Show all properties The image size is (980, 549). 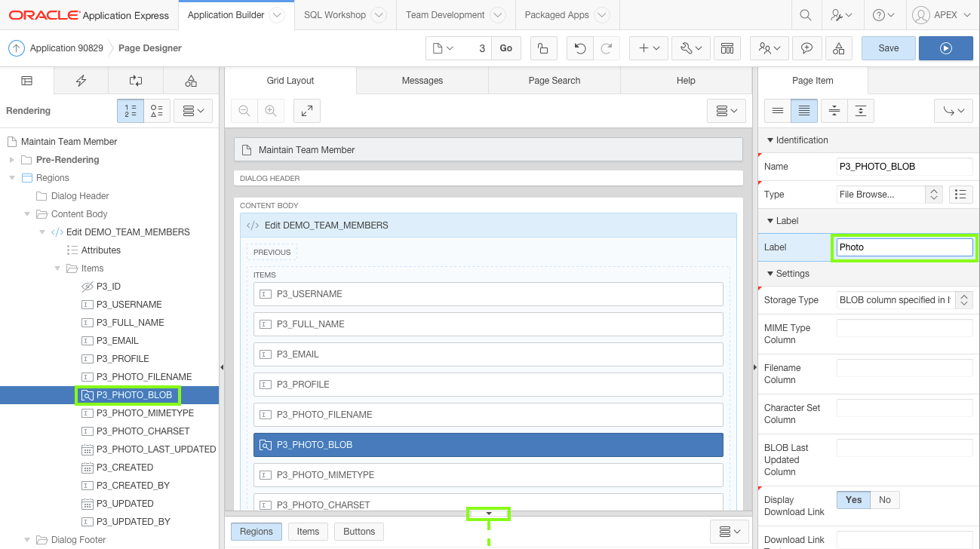click(x=804, y=111)
